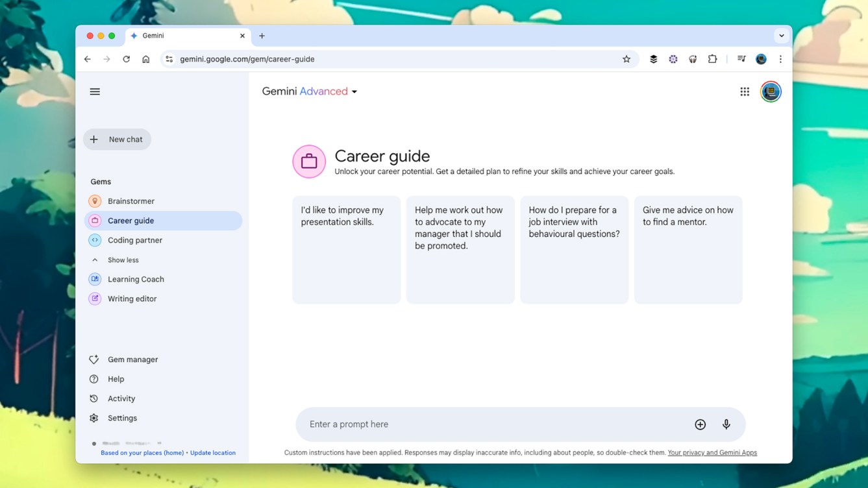This screenshot has height=488, width=868.
Task: Toggle the sidebar with the hamburger menu
Action: pos(95,91)
